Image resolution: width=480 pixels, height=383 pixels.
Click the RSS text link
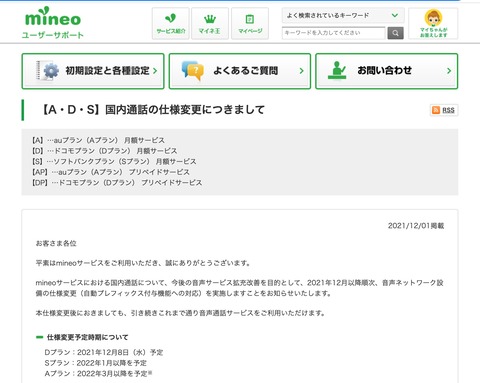pyautogui.click(x=448, y=110)
